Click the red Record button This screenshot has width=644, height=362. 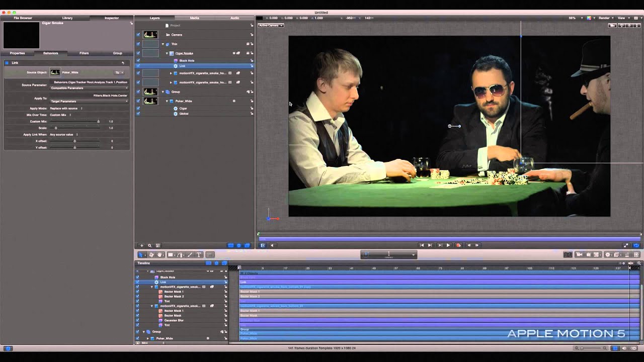[x=458, y=245]
